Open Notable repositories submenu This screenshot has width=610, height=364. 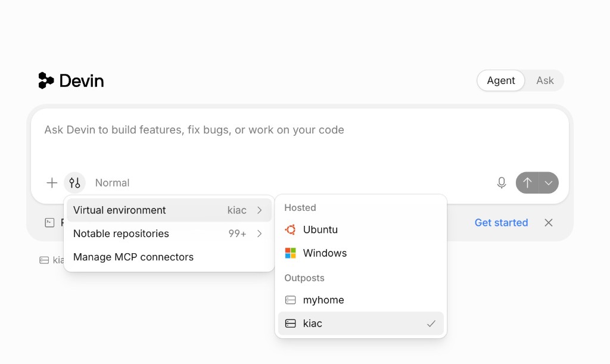click(x=169, y=234)
